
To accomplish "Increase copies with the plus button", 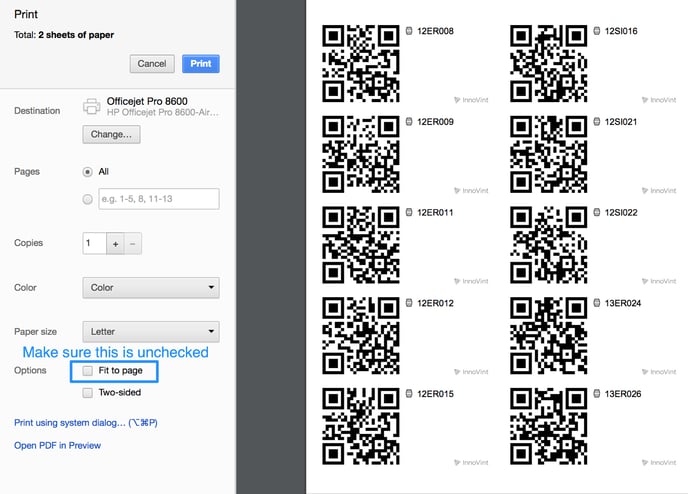I will pos(115,243).
